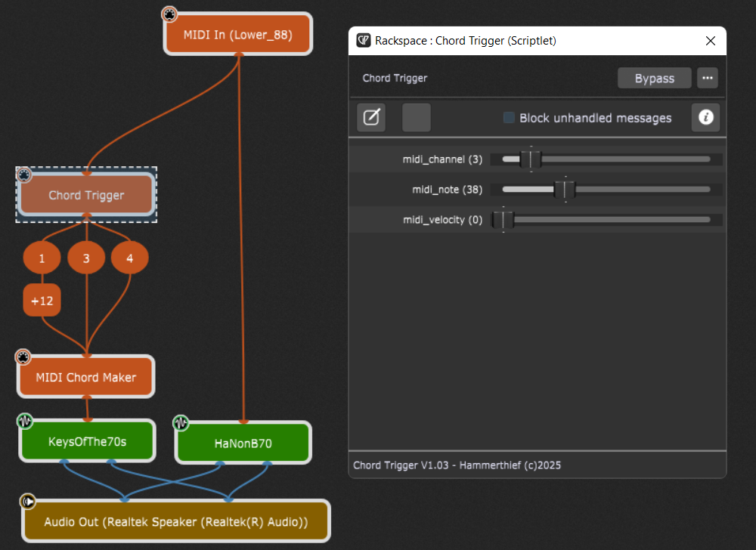Click the +12 transpose node
The width and height of the screenshot is (756, 550).
tap(42, 301)
